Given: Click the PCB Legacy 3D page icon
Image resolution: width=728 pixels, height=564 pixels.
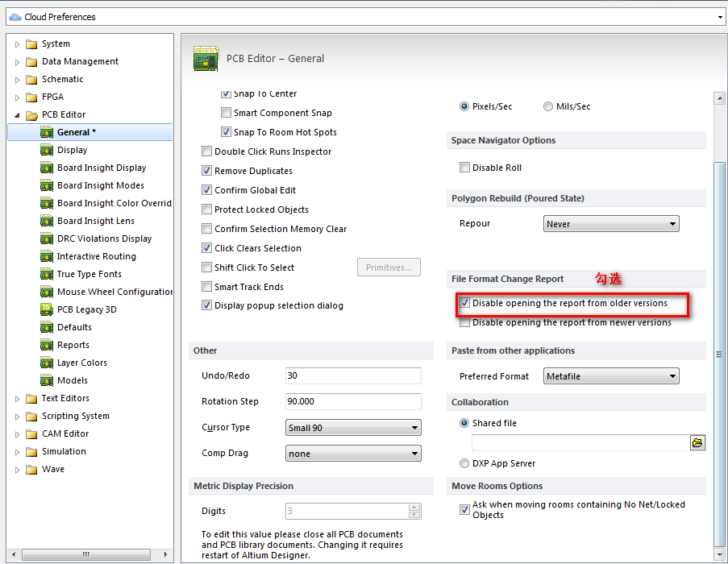Looking at the screenshot, I should (47, 309).
